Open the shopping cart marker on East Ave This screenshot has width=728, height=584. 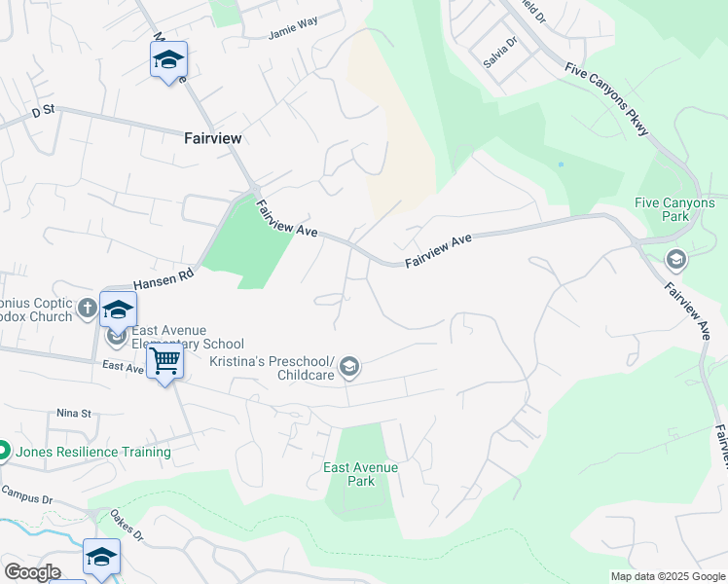point(164,362)
